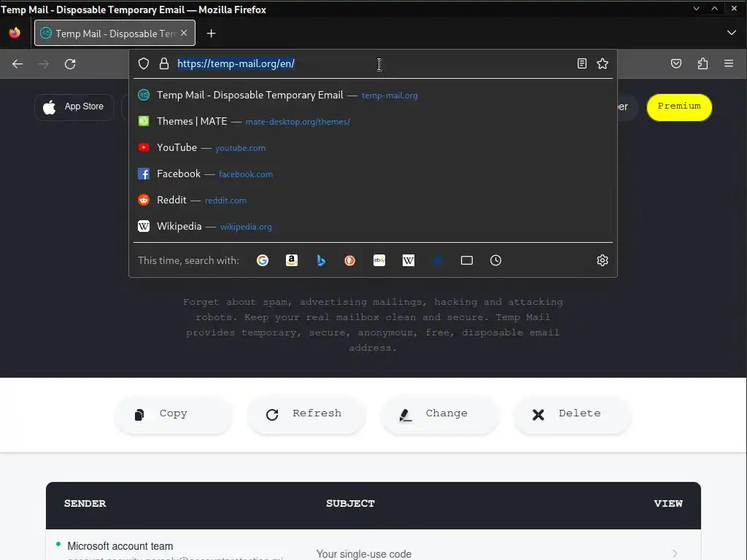The height and width of the screenshot is (560, 747).
Task: Open the Extensions puzzle icon
Action: click(703, 64)
